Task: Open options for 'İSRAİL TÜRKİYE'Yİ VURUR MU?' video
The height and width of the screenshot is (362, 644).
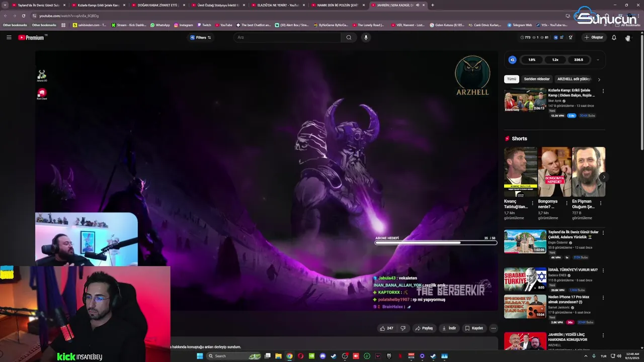Action: 603,270
